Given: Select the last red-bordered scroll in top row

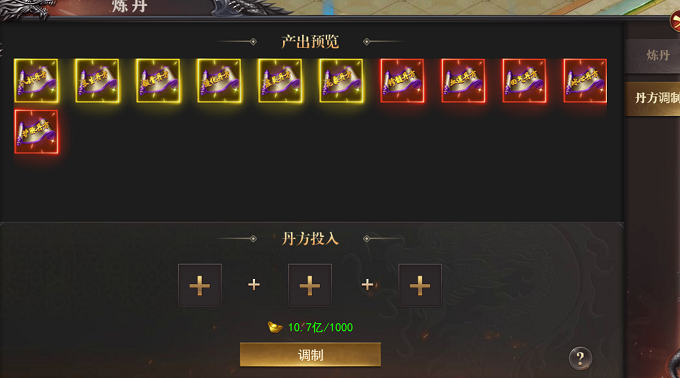Looking at the screenshot, I should (585, 81).
